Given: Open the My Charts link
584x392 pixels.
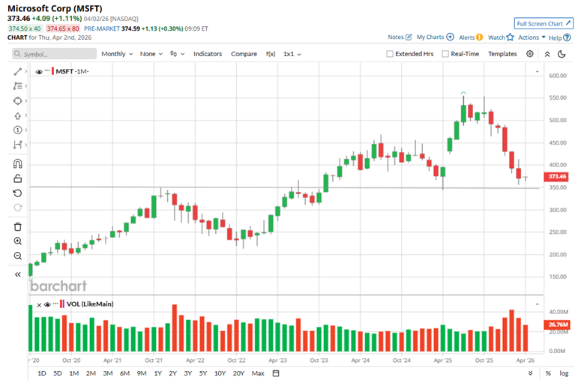Looking at the screenshot, I should pyautogui.click(x=435, y=37).
